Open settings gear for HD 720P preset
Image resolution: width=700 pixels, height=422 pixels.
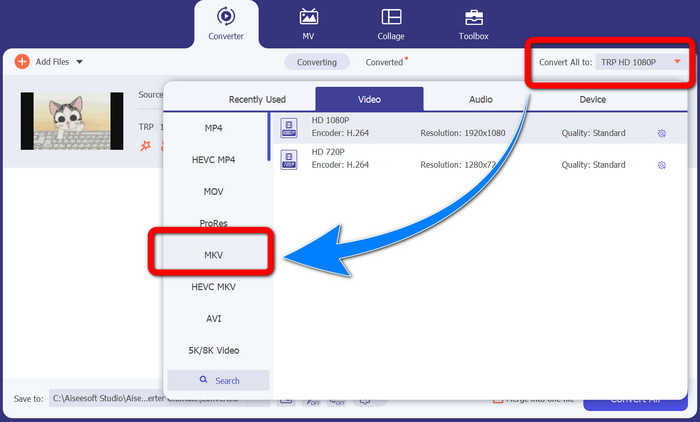pos(661,164)
